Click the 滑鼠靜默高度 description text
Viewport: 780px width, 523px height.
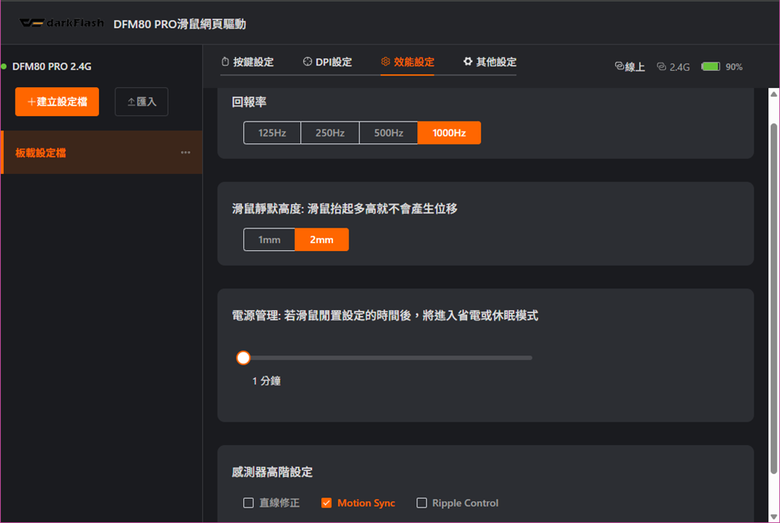(345, 209)
